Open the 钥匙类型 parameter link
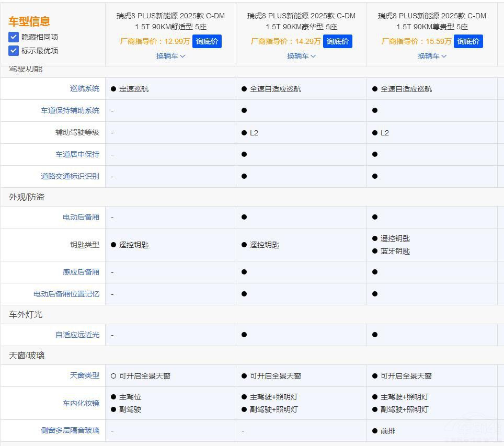Image resolution: width=504 pixels, height=446 pixels. click(x=85, y=245)
